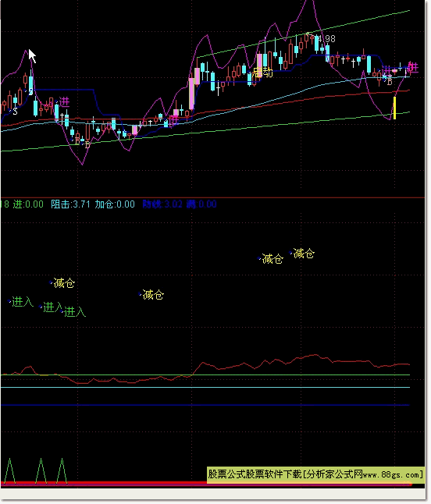This screenshot has width=431, height=504.
Task: Select the red separator line between panels
Action: click(212, 197)
